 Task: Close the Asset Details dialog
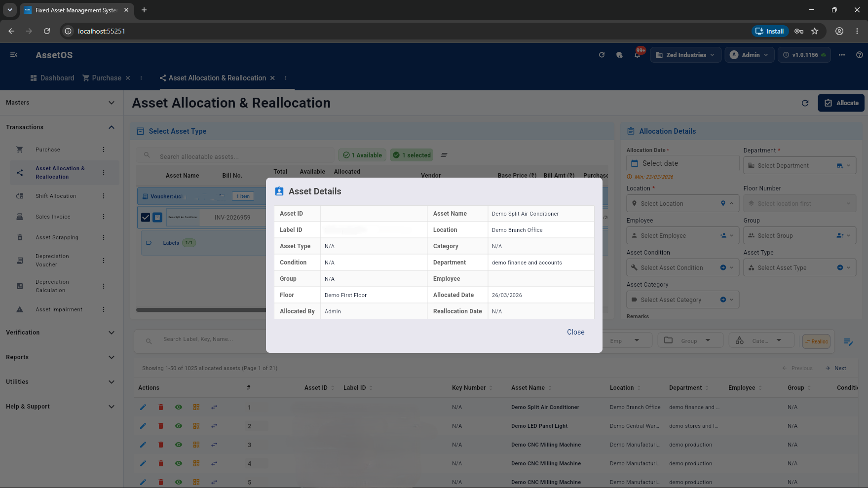(x=575, y=332)
